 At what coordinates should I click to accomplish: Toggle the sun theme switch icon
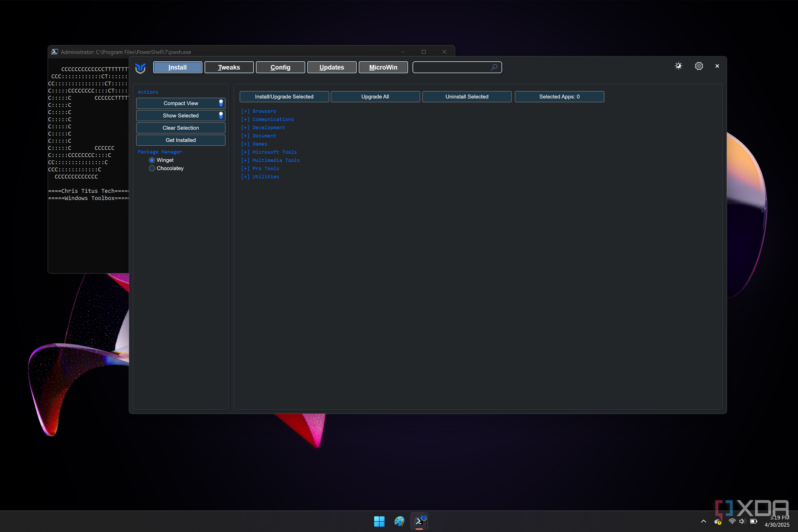pyautogui.click(x=678, y=66)
